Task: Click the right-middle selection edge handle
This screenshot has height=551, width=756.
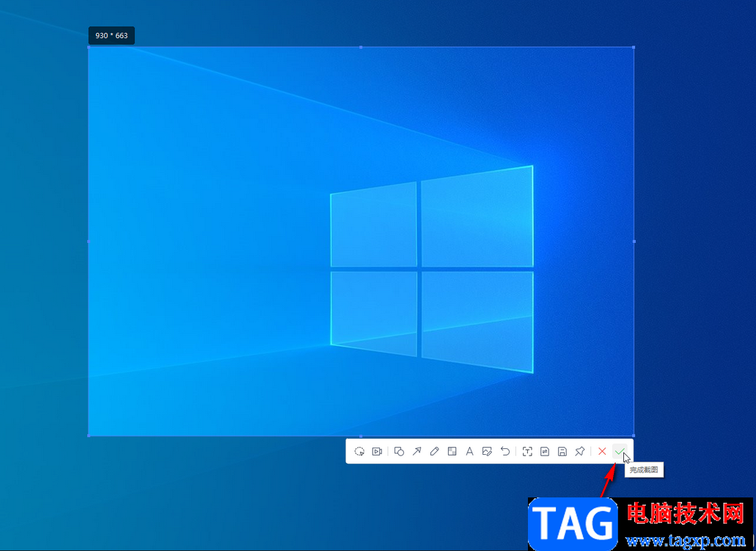Action: pyautogui.click(x=634, y=241)
